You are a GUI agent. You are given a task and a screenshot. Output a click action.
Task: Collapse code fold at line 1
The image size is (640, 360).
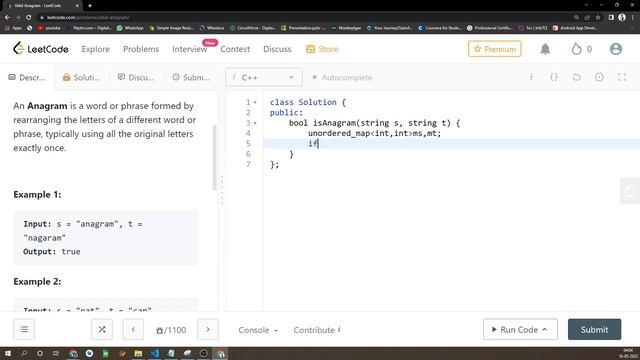pyautogui.click(x=255, y=102)
